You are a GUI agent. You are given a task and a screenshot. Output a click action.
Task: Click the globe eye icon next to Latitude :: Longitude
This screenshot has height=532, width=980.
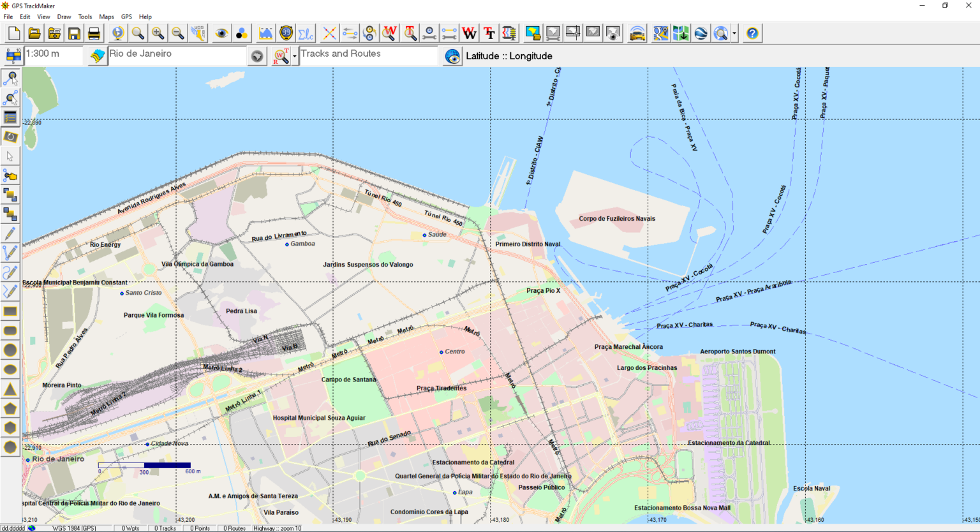[452, 56]
